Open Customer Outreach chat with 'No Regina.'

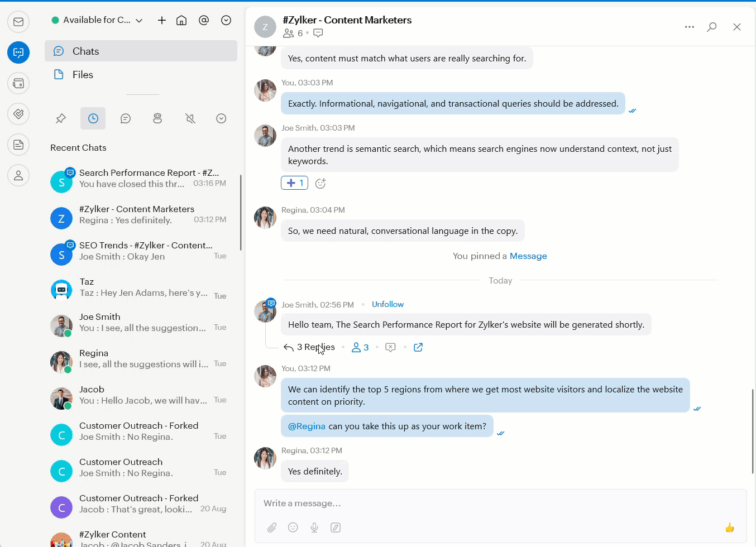point(141,468)
